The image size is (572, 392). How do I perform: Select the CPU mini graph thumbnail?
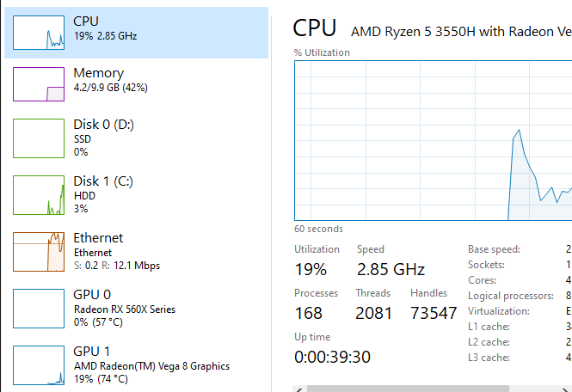[x=39, y=33]
